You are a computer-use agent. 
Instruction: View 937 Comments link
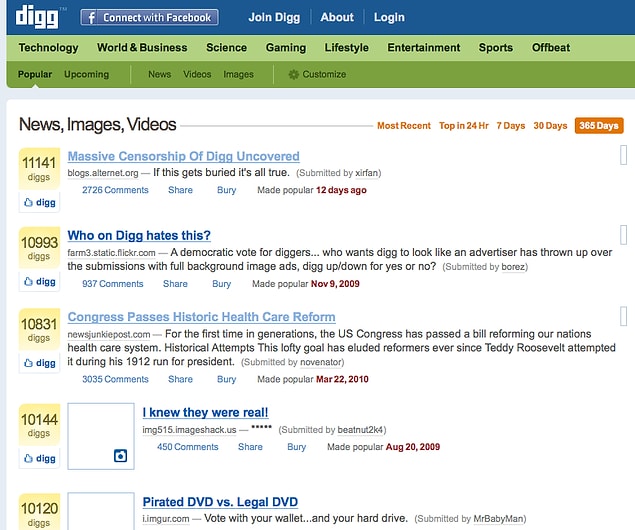(x=113, y=284)
